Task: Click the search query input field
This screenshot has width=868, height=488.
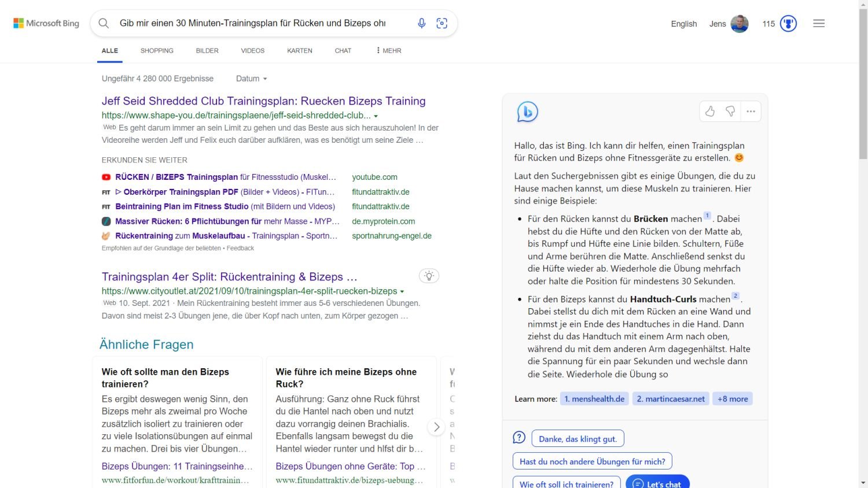Action: (252, 23)
